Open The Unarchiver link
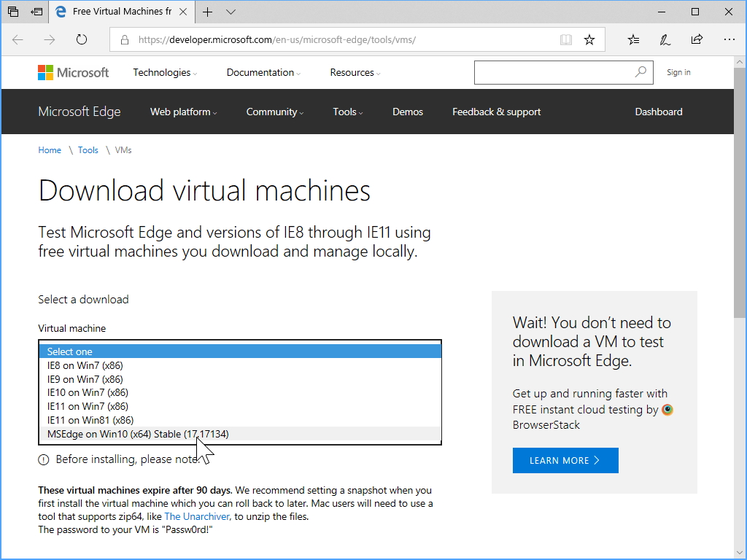The height and width of the screenshot is (560, 747). coord(196,516)
